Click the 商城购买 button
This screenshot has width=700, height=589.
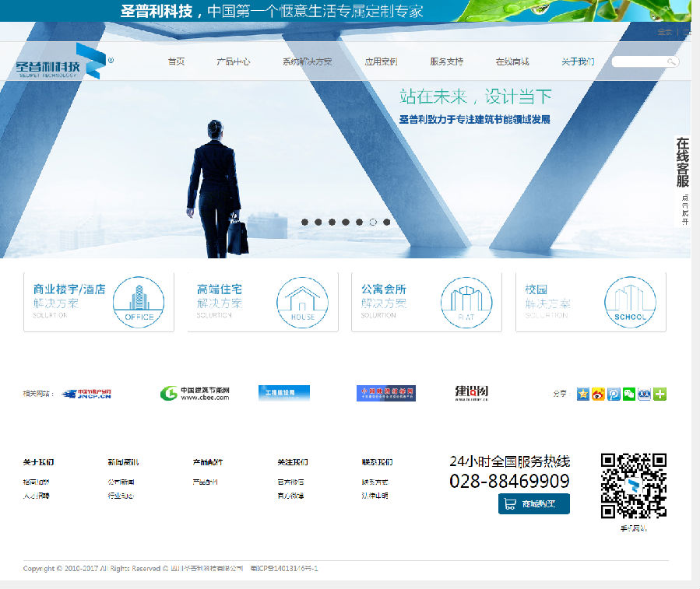534,503
